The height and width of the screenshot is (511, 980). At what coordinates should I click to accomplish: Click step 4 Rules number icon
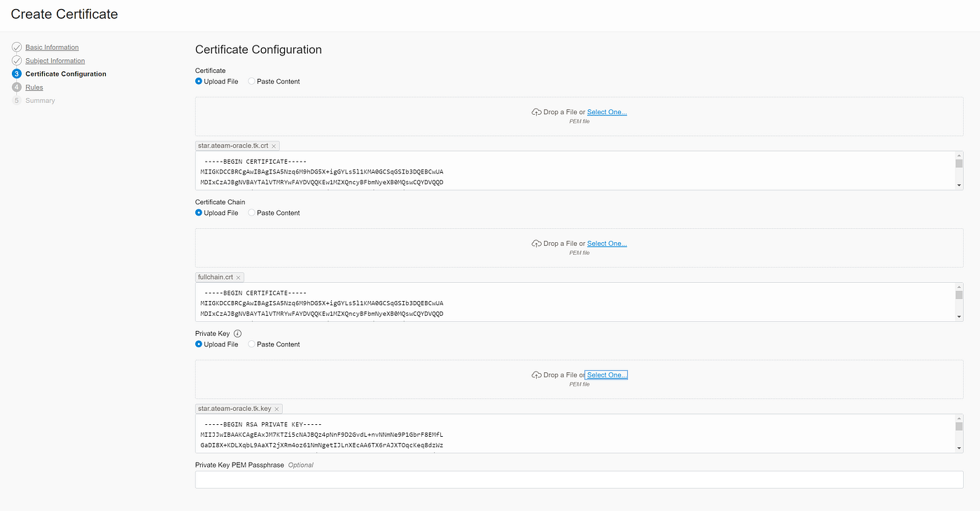[x=17, y=87]
